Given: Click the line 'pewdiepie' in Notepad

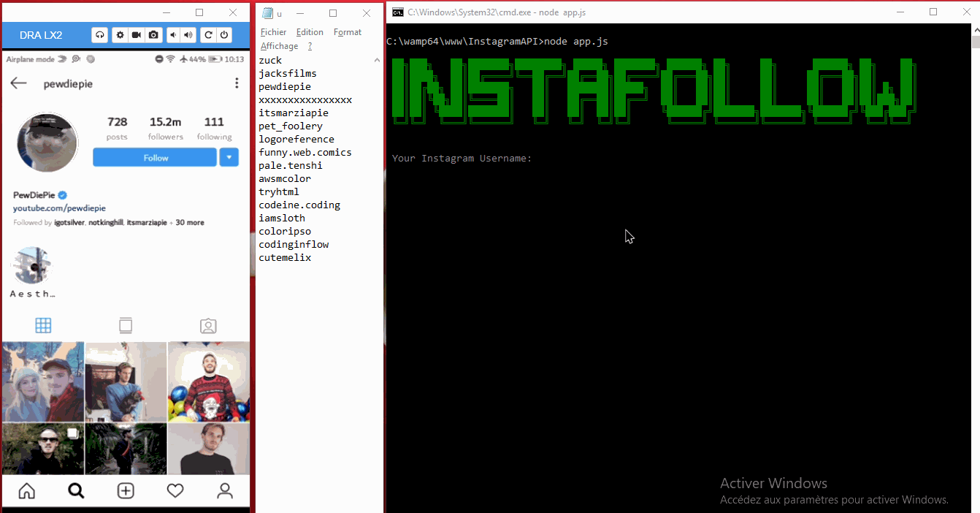Looking at the screenshot, I should point(285,87).
